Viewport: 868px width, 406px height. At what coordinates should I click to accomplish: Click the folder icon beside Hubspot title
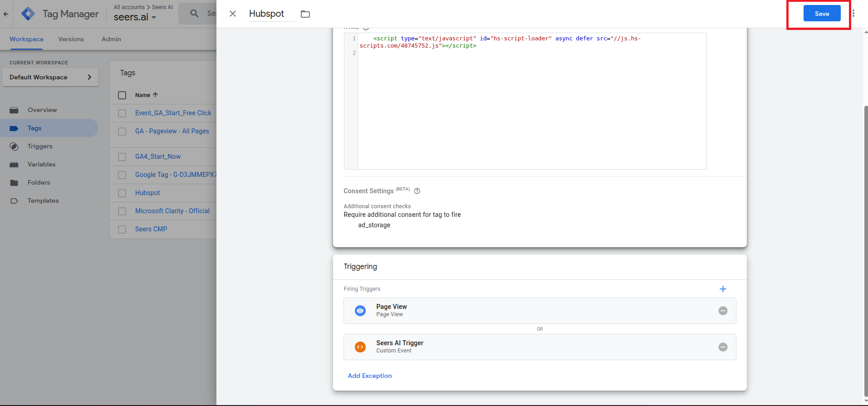click(x=305, y=14)
